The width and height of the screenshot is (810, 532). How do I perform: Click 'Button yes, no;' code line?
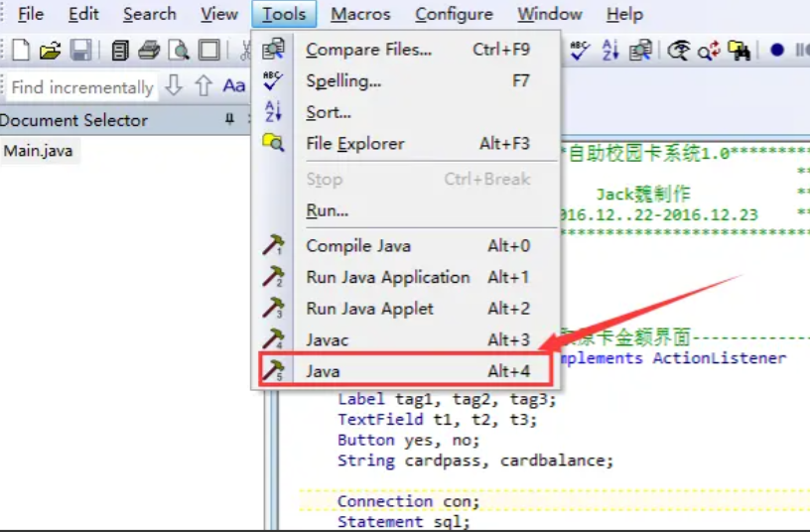(408, 440)
